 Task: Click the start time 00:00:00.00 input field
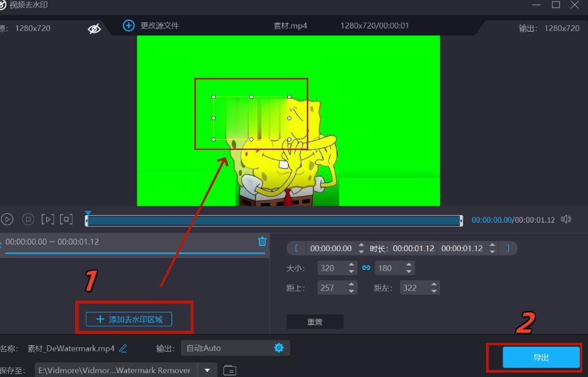click(330, 249)
